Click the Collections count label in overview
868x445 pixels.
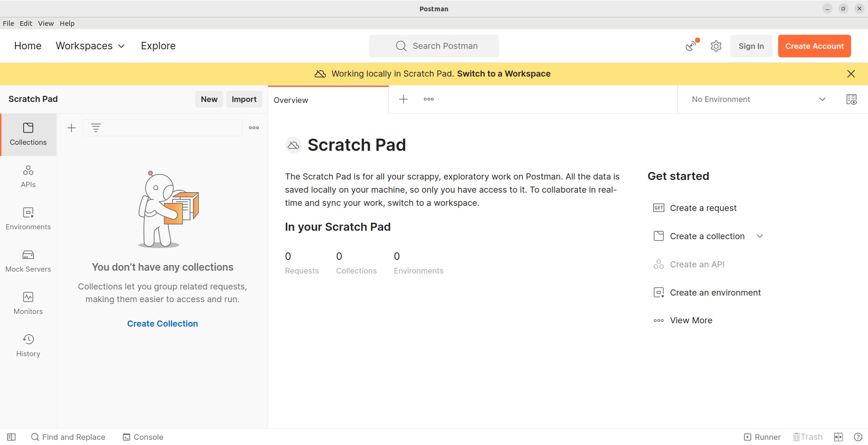(x=356, y=271)
